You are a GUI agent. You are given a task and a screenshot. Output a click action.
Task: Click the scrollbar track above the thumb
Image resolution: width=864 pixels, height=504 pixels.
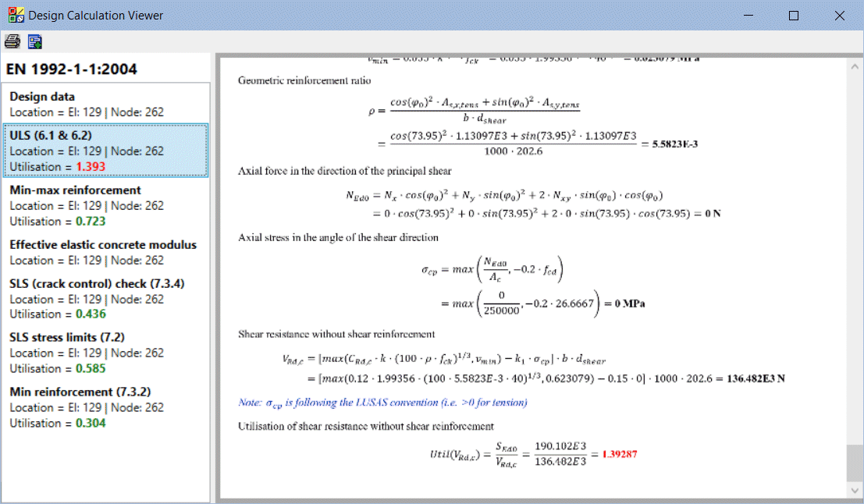(x=855, y=257)
